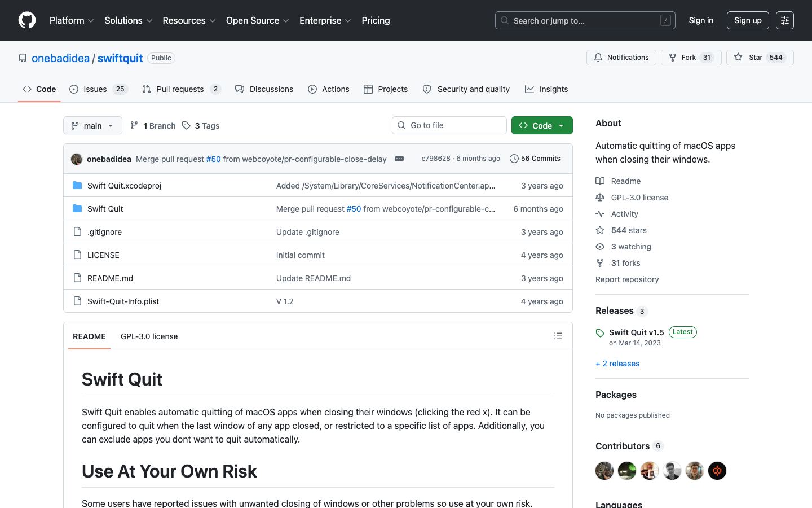812x508 pixels.
Task: Switch to the Security and quality tab
Action: point(466,89)
